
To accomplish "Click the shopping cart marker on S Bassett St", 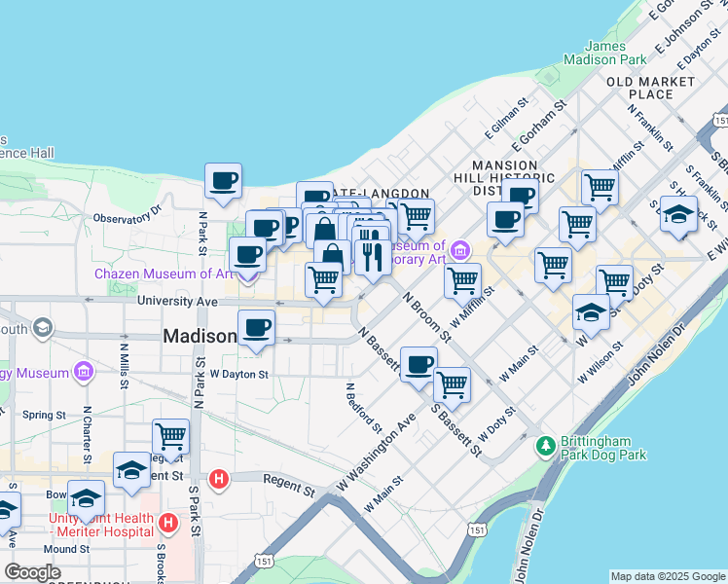I will click(452, 384).
